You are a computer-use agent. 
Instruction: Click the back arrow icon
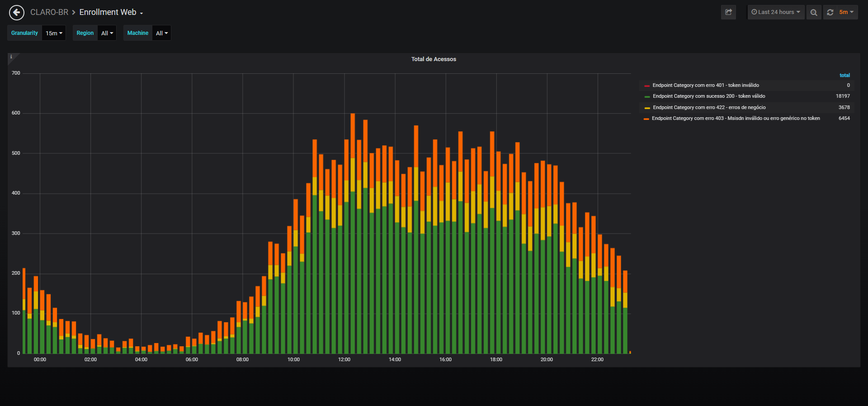[17, 13]
